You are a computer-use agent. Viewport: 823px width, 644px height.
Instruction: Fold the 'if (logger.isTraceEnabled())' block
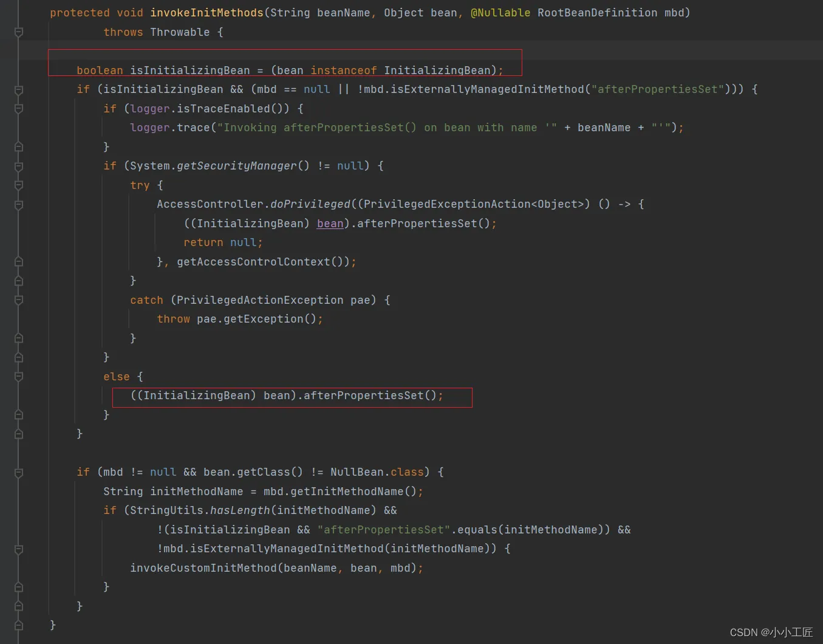[x=19, y=109]
